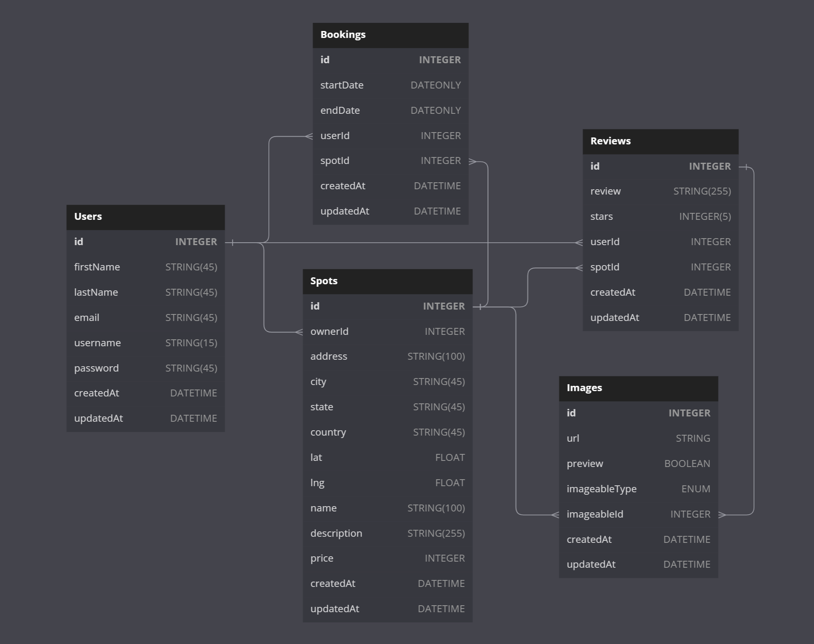Viewport: 814px width, 644px height.
Task: Select the firstName row in Users
Action: click(x=145, y=267)
